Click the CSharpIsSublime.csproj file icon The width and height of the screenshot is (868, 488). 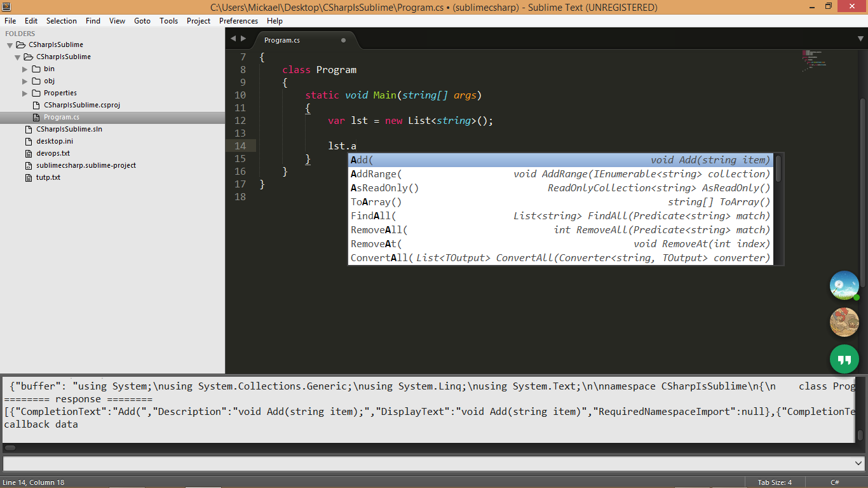click(x=36, y=105)
